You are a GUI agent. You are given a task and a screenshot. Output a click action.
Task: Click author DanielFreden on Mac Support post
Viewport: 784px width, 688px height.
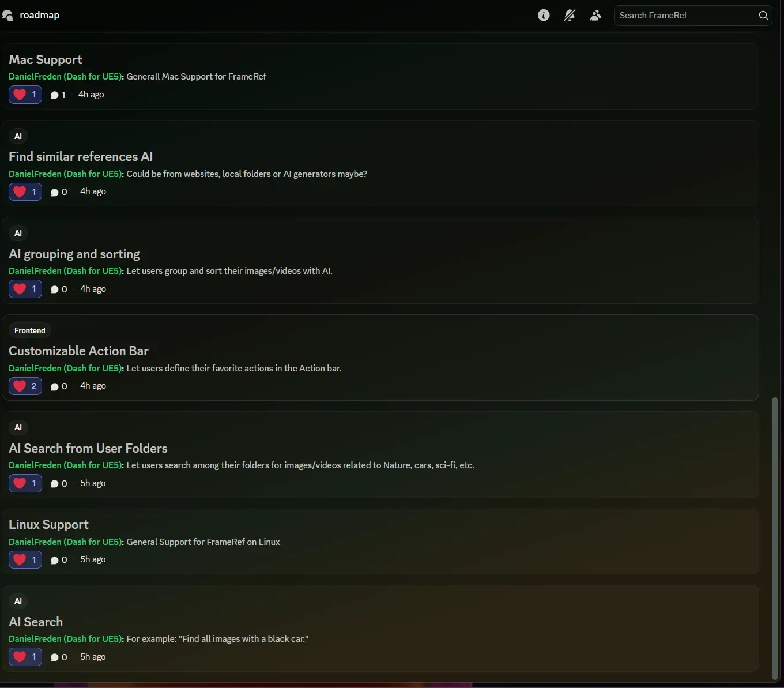(x=66, y=77)
